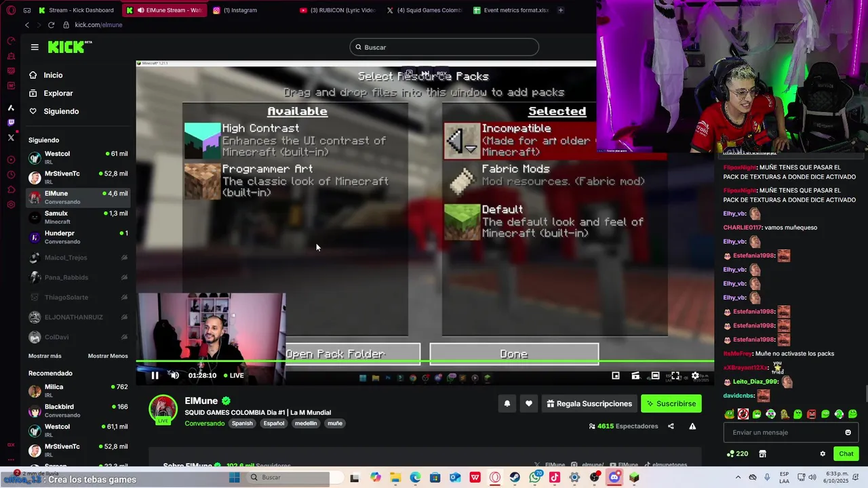Open chat settings gear icon
Screen dimensions: 868x488
(823, 453)
